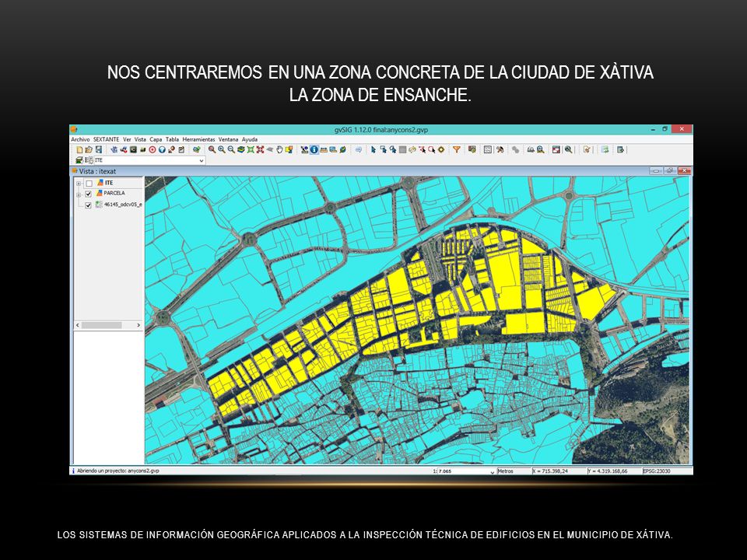Click the invert selection gold ring icon

click(441, 149)
